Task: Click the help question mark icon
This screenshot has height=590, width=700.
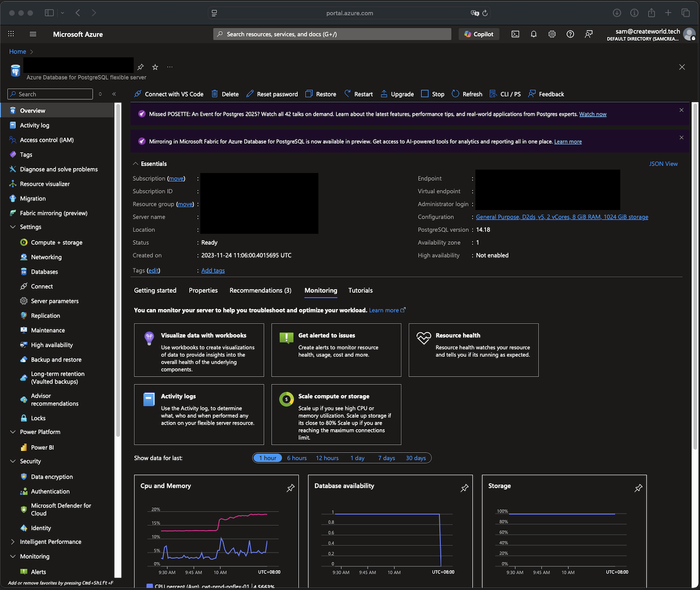Action: [x=570, y=34]
